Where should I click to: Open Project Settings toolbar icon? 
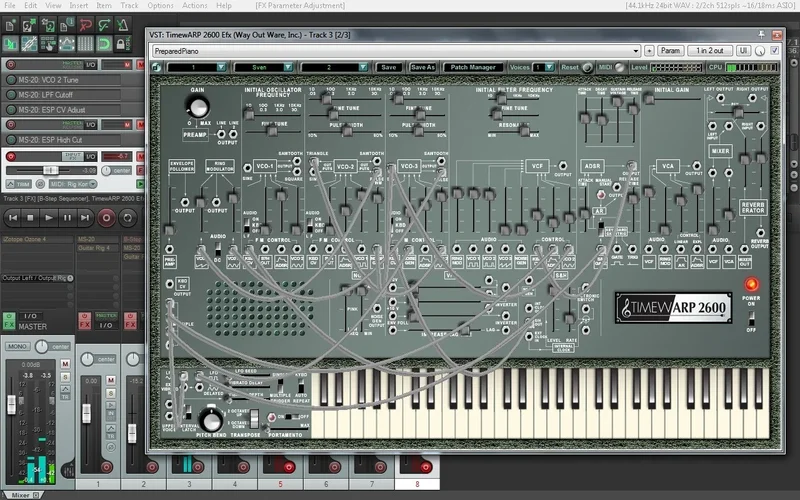pyautogui.click(x=67, y=24)
